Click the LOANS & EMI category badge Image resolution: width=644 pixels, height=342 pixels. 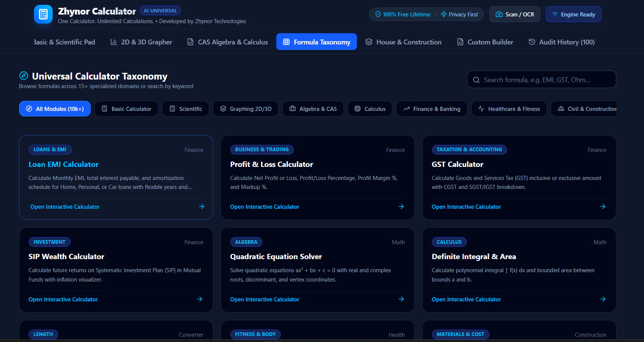click(x=50, y=149)
